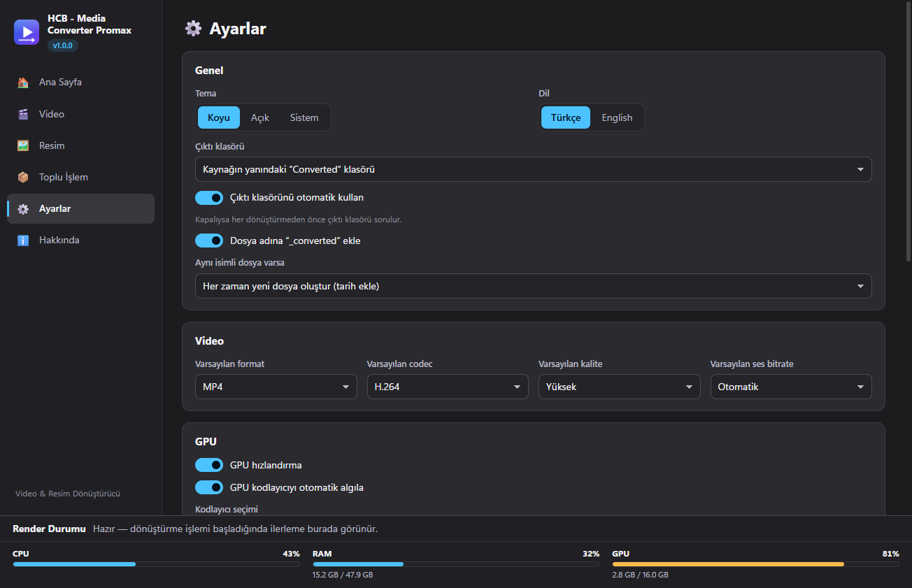Viewport: 912px width, 588px height.
Task: Click the house icon beside Ana Sayfa
Action: click(23, 83)
